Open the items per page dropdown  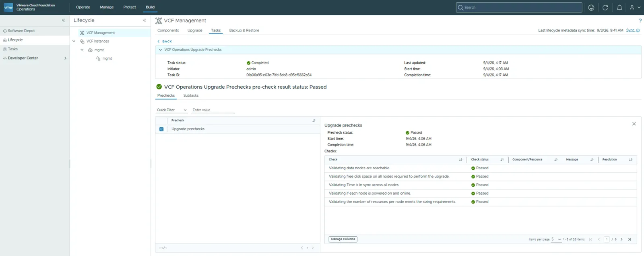pyautogui.click(x=556, y=239)
